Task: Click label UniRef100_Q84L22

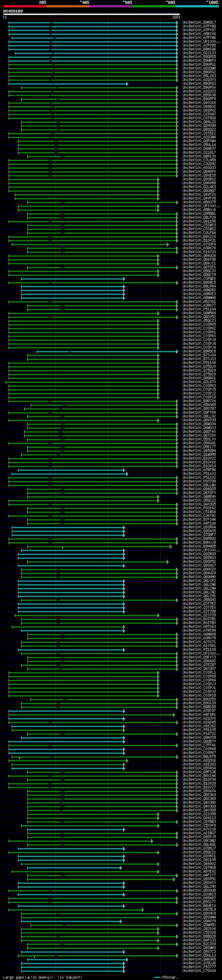Action: point(199,122)
